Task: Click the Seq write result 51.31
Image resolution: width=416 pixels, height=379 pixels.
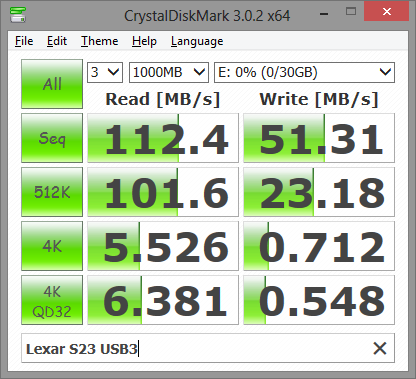Action: (x=319, y=138)
